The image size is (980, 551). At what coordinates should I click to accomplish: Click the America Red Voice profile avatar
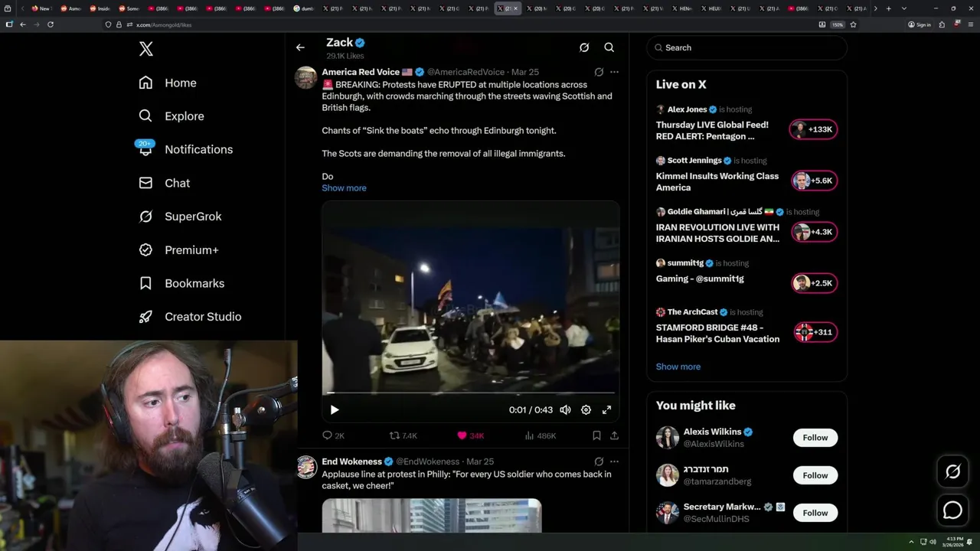click(x=305, y=78)
